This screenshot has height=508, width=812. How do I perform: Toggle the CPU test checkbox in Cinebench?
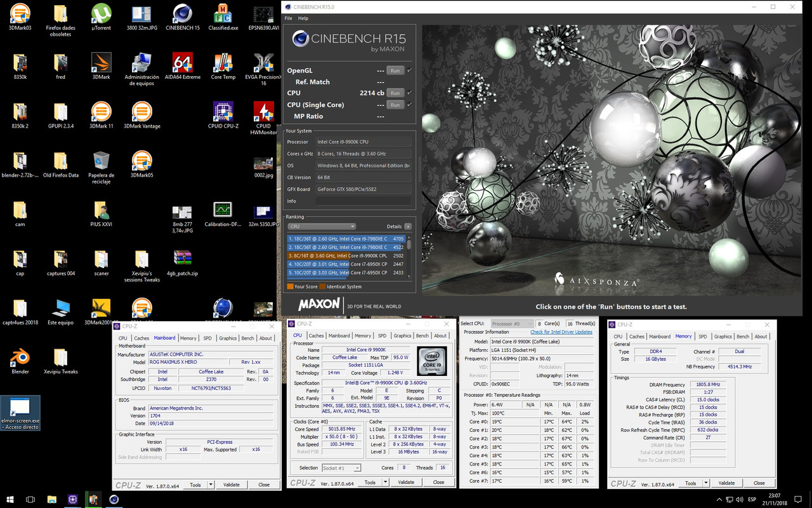(x=409, y=93)
